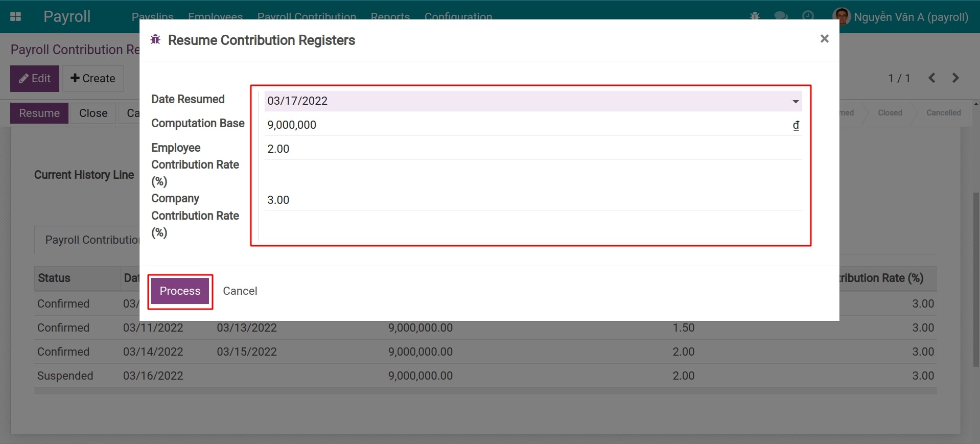Click the debug bug icon in navbar
This screenshot has height=444, width=980.
coord(755,15)
